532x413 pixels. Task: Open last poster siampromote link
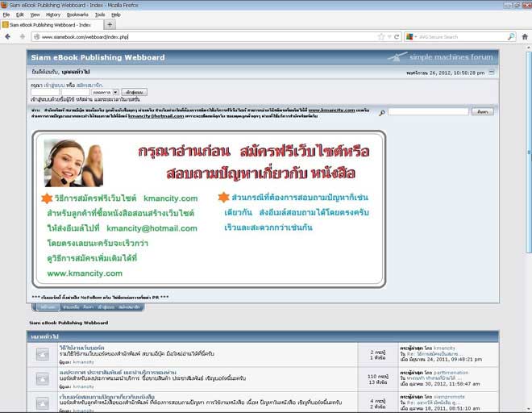449,397
